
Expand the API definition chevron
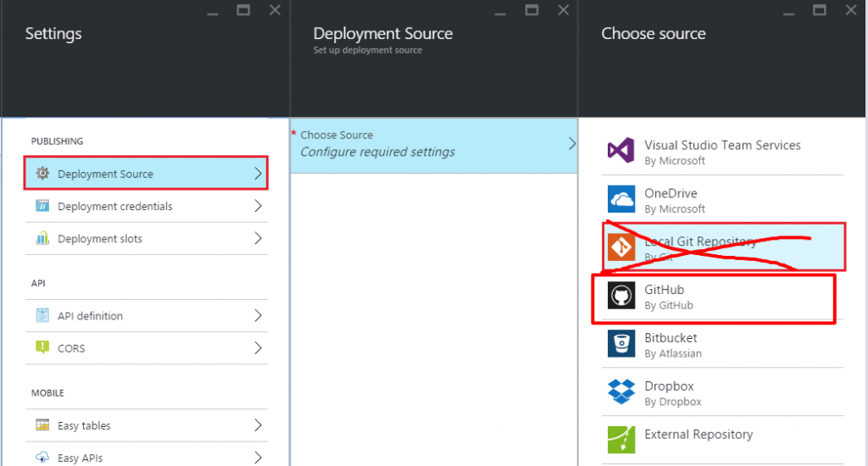pos(258,315)
